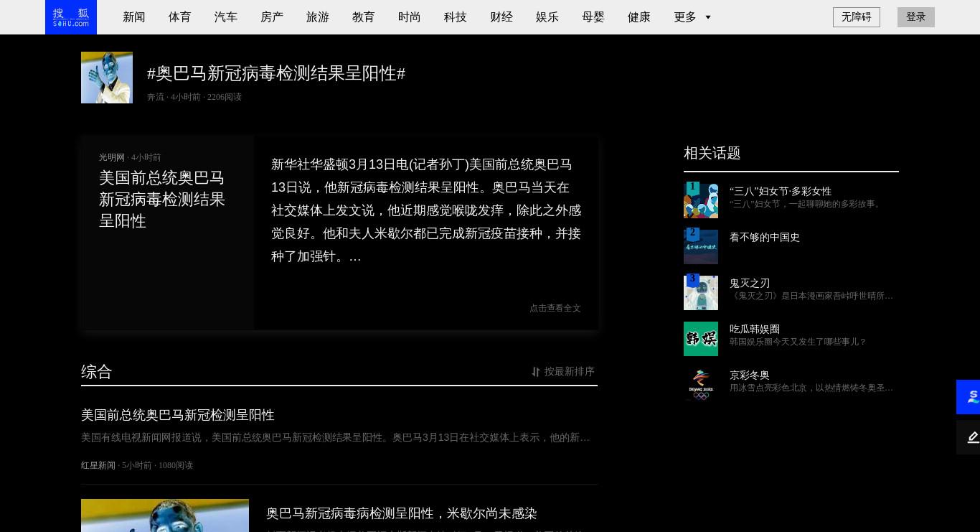
Task: Open article 美国前总统奥巴马新冠检测呈阳性
Action: click(178, 415)
